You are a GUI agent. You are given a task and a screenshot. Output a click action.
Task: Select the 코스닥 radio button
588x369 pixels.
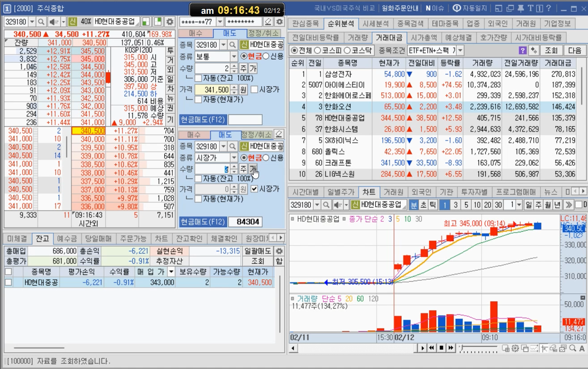(348, 50)
